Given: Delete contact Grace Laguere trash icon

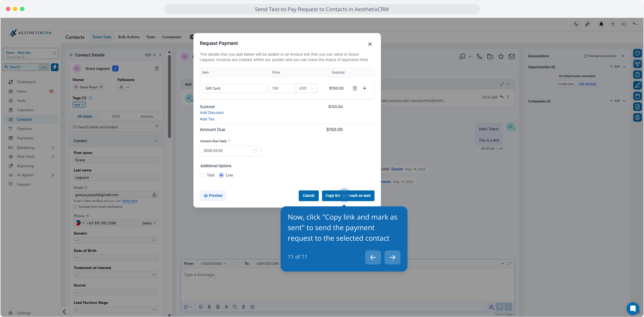Looking at the screenshot, I should 157,68.
